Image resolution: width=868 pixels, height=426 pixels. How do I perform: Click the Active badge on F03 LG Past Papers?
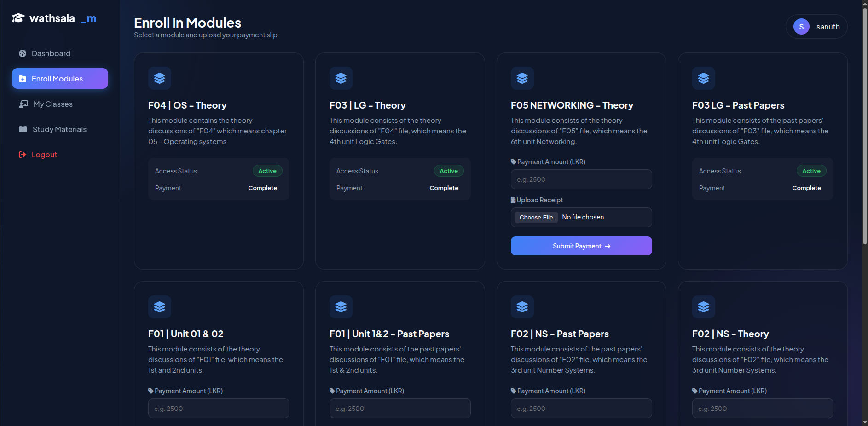pyautogui.click(x=811, y=171)
